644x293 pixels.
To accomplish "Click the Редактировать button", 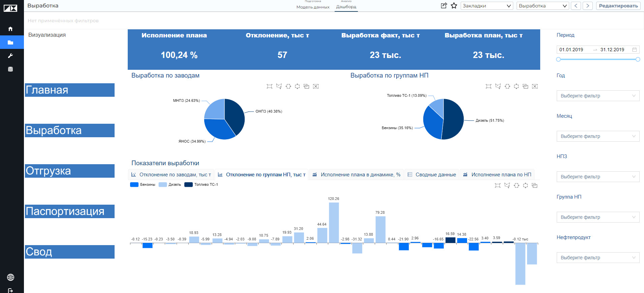I will (618, 6).
